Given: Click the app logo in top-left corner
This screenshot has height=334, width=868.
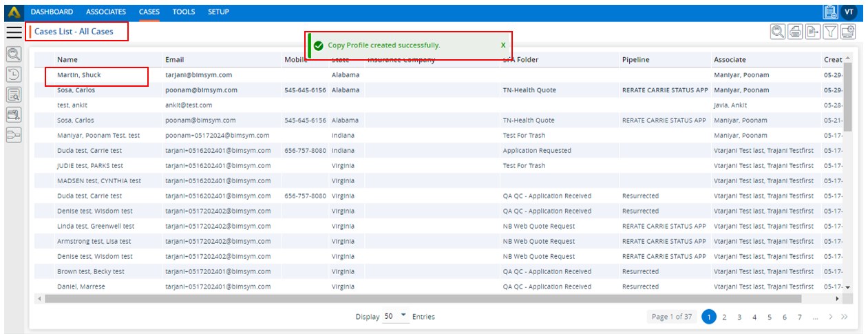Looking at the screenshot, I should 13,12.
